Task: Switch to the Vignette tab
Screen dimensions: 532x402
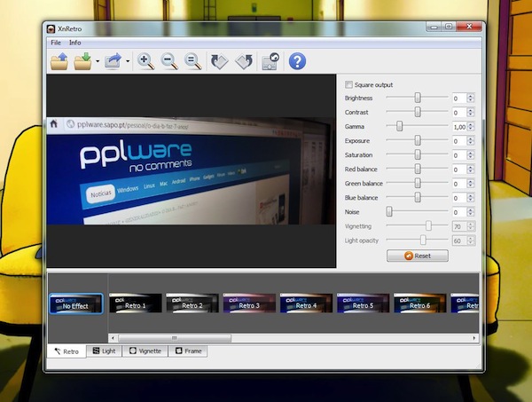Action: pos(145,351)
